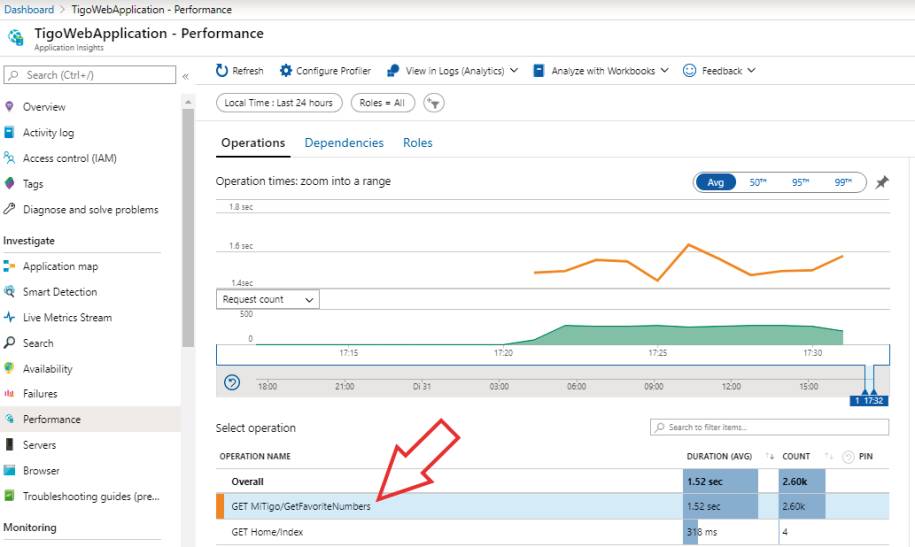
Task: Sort by Duration (Avg) column arrows
Action: [x=770, y=457]
